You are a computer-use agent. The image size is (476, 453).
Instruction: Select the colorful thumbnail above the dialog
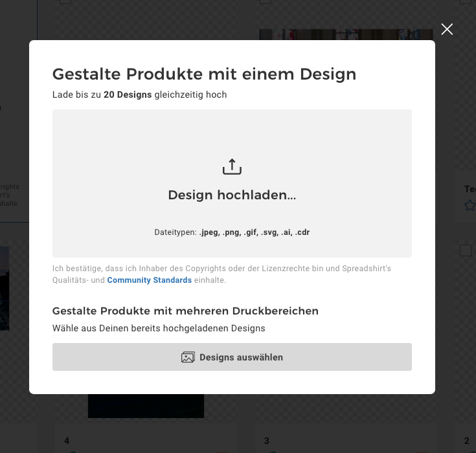(346, 34)
